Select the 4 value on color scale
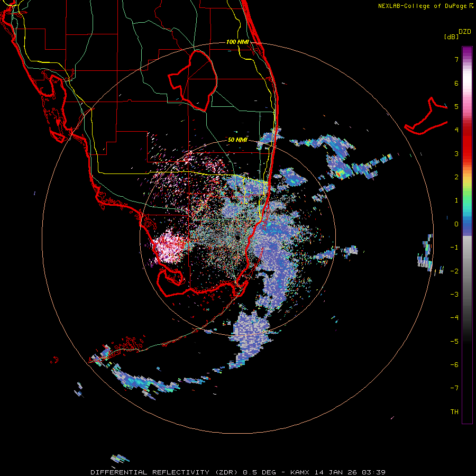This screenshot has height=476, width=476. pos(456,130)
